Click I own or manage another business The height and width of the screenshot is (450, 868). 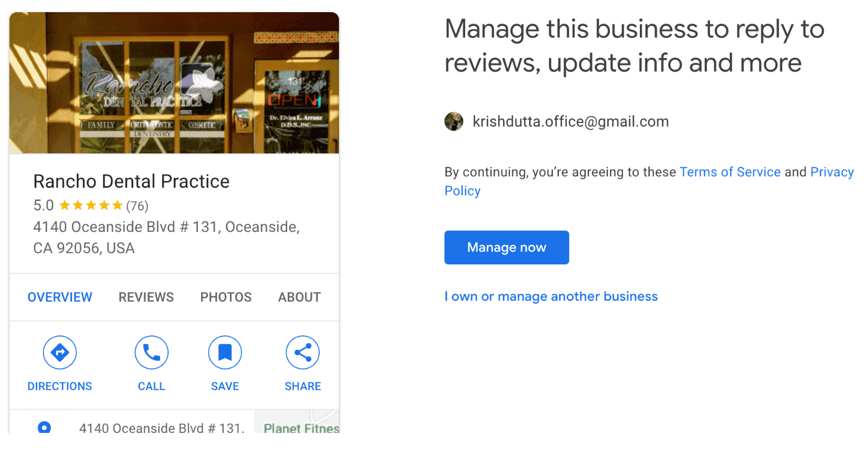pyautogui.click(x=551, y=296)
